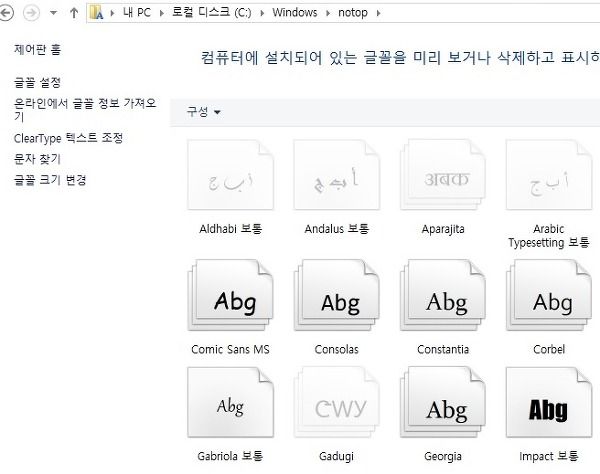Click the 'Gabriola 보통' label
This screenshot has width=600, height=474.
[230, 456]
